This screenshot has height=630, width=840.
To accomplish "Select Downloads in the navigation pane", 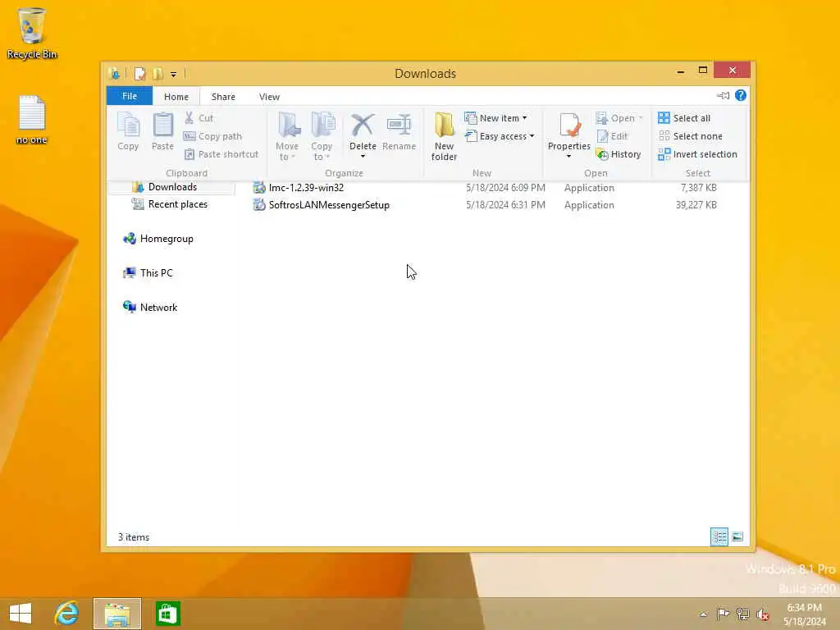I will pos(172,186).
